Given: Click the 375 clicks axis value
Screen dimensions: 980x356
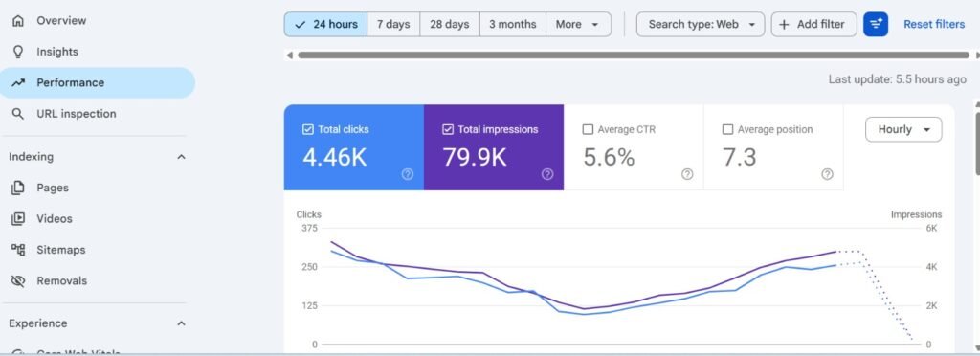Looking at the screenshot, I should point(309,228).
